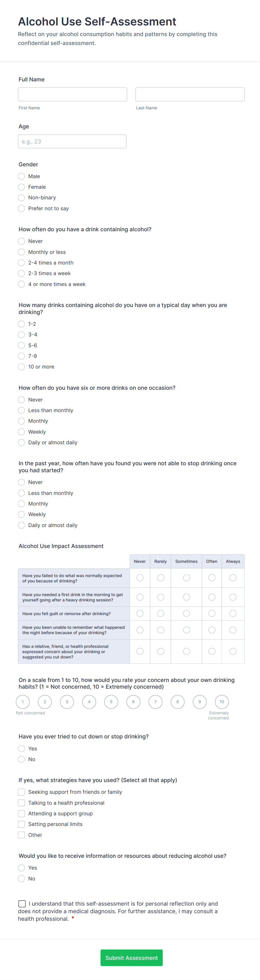Select "10 or more" typical drinks

click(21, 366)
